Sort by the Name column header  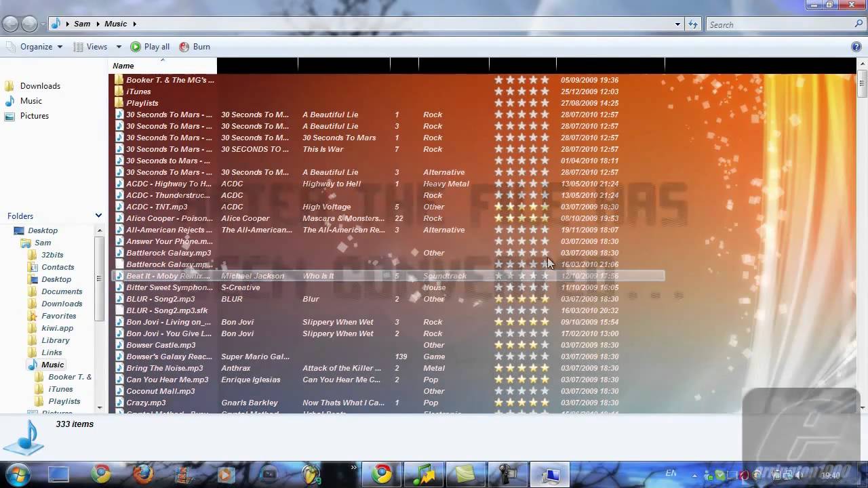coord(162,66)
